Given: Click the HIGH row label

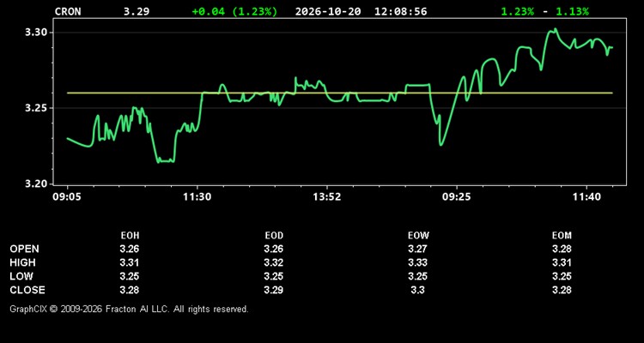Looking at the screenshot, I should point(22,262).
